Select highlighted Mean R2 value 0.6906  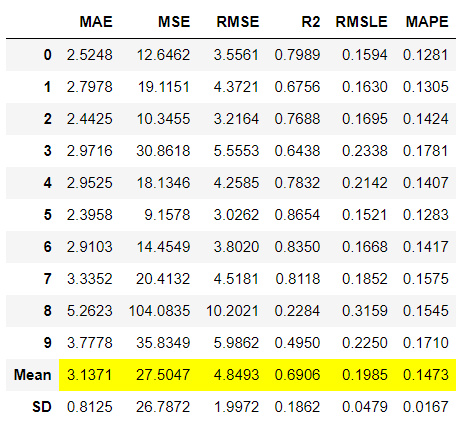click(297, 375)
